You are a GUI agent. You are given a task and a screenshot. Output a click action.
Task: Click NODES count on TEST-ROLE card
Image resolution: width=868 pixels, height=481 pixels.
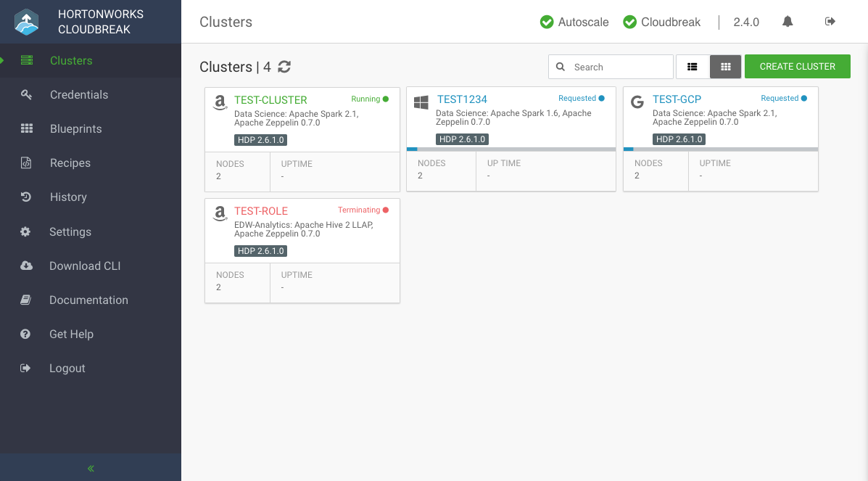(x=219, y=287)
